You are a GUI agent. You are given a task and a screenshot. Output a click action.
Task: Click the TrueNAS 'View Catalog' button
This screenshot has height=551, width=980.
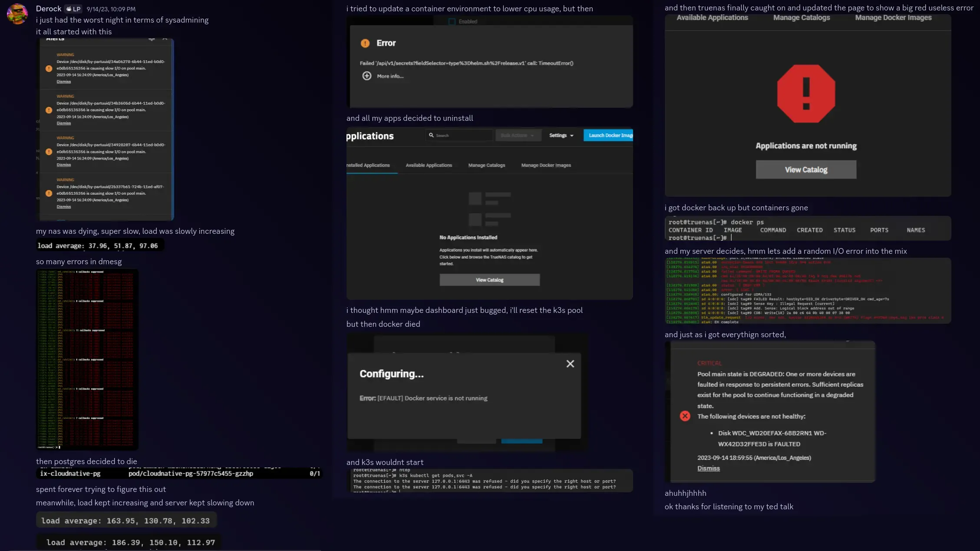pyautogui.click(x=806, y=169)
